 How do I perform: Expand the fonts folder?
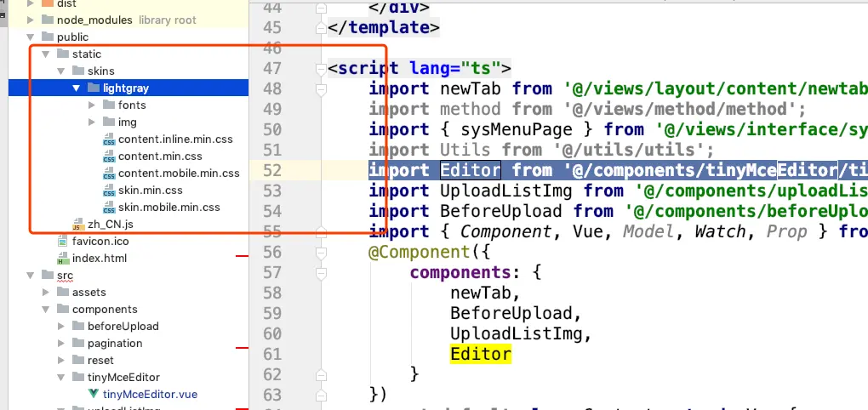(92, 105)
